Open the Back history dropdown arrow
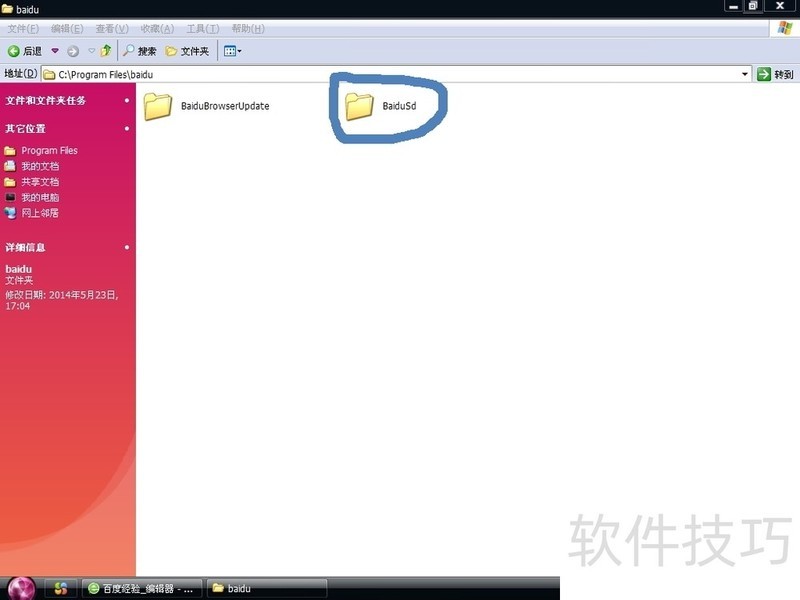 click(55, 51)
